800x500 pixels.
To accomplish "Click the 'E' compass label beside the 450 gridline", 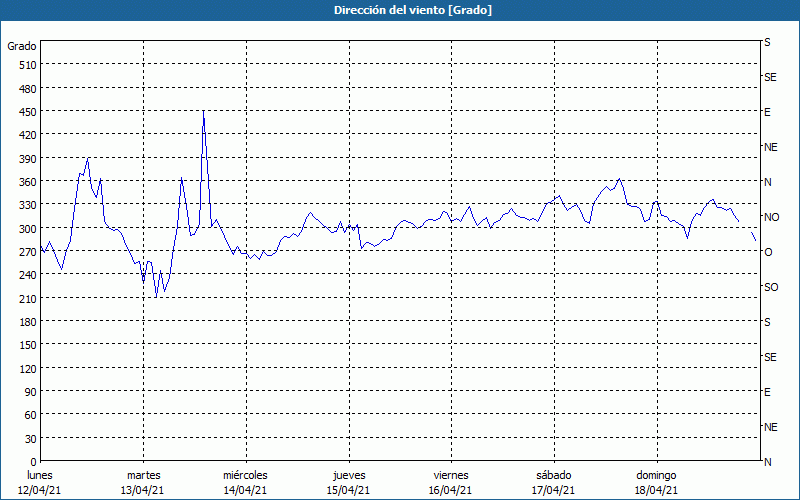I will [767, 112].
